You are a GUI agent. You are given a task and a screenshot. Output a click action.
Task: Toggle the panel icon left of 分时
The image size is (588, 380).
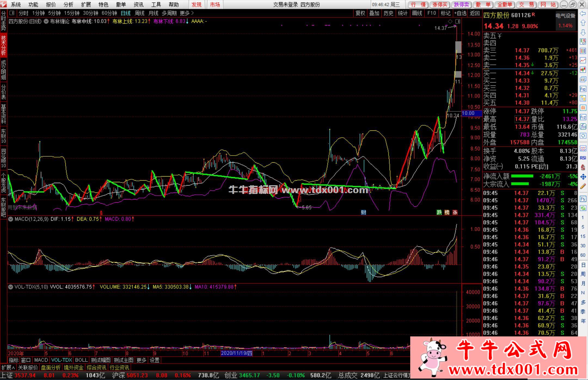(12, 13)
